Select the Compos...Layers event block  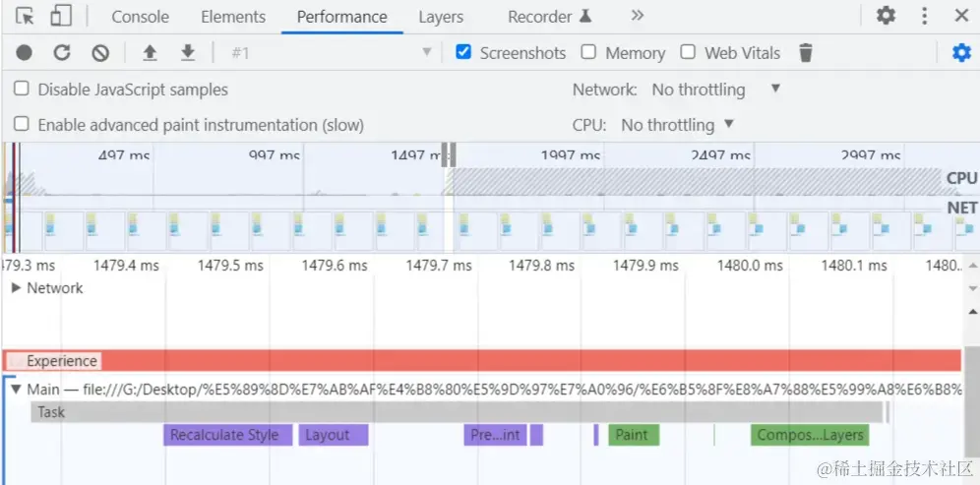810,435
